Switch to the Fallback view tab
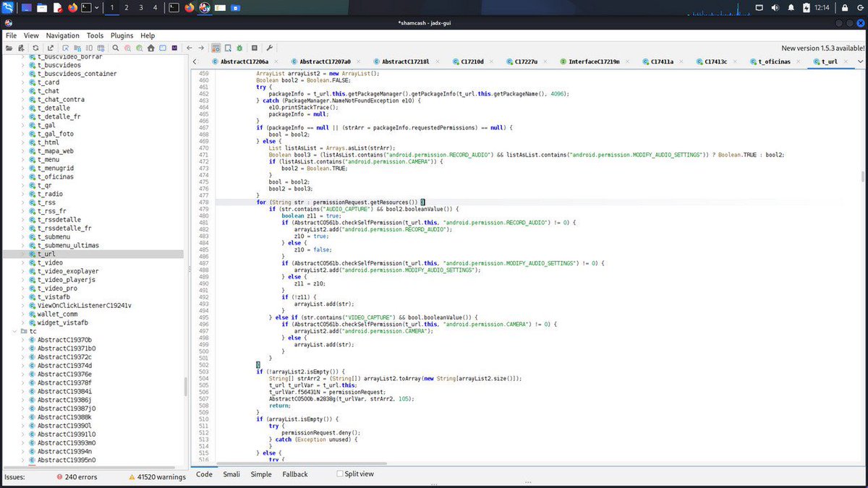 [295, 474]
